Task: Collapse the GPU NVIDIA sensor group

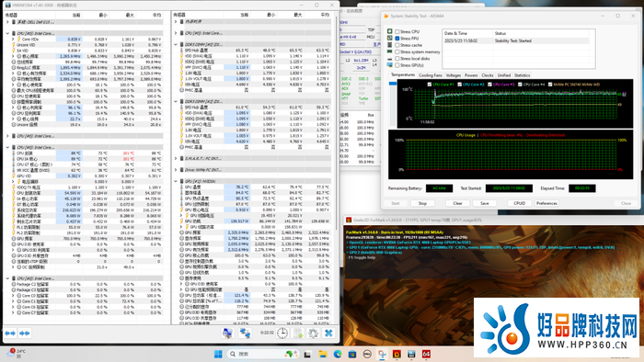Action: pyautogui.click(x=176, y=181)
